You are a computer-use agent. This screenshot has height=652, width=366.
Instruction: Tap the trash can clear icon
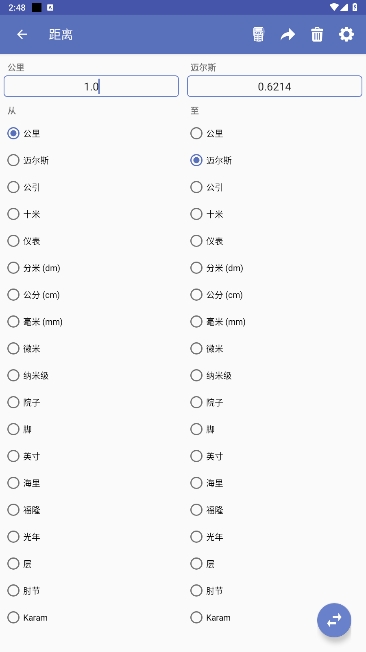click(x=317, y=35)
